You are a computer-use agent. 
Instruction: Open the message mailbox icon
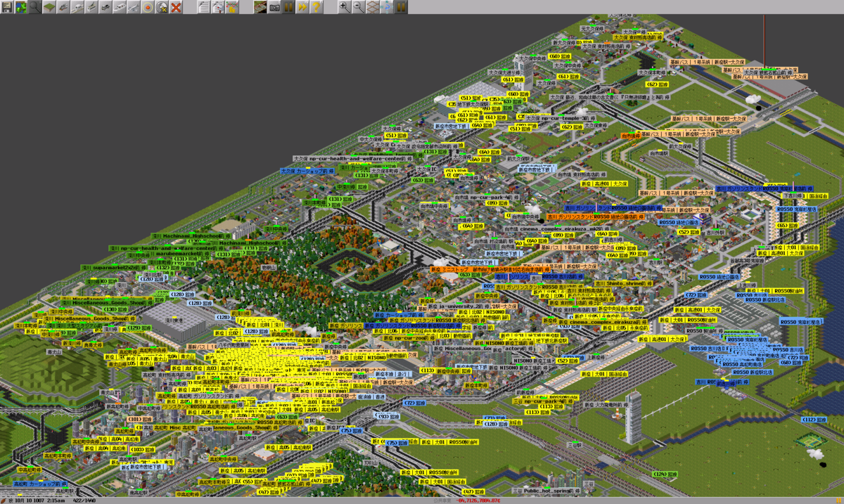pos(217,7)
